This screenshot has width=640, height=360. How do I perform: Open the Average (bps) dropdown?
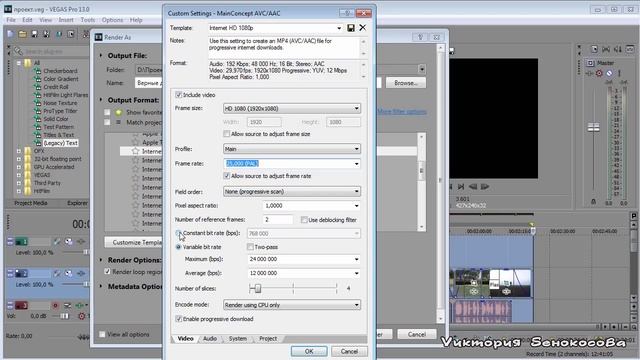coord(356,273)
